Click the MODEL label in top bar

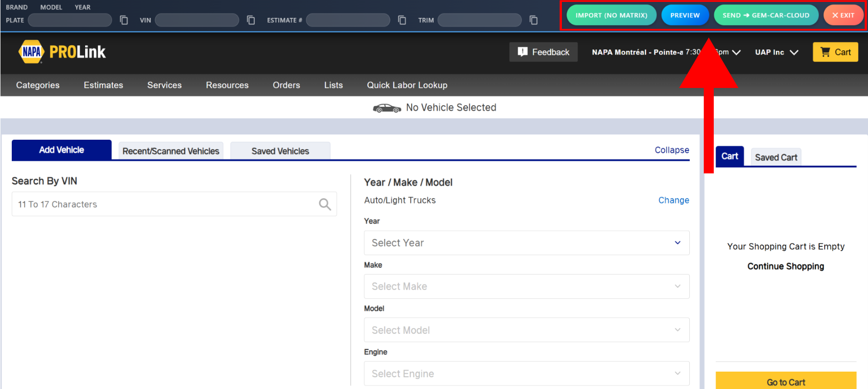click(x=51, y=8)
